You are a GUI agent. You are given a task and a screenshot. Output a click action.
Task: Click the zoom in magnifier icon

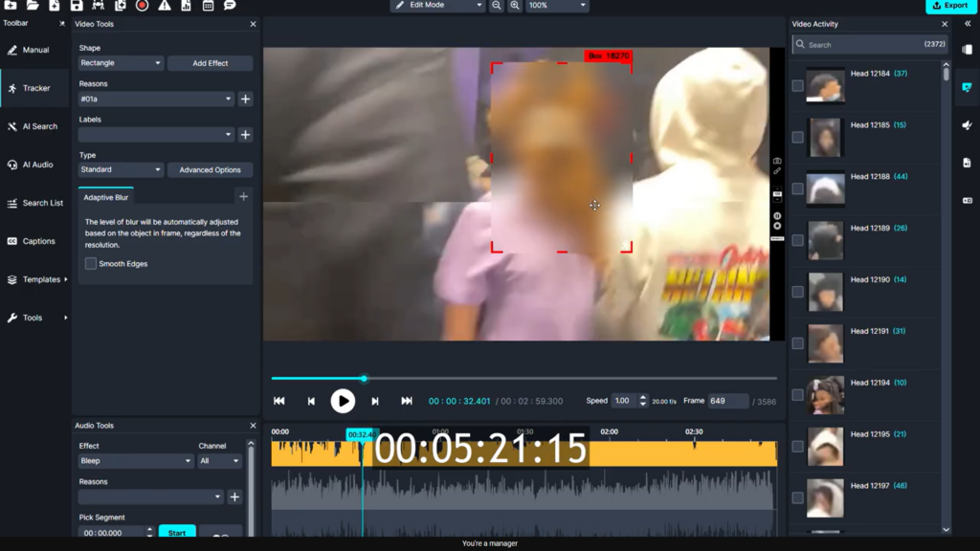(x=514, y=5)
